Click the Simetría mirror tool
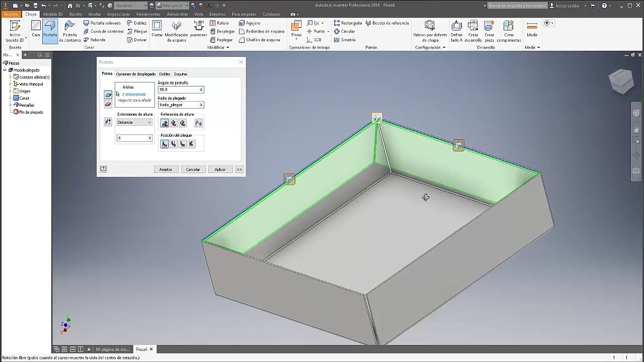Screen dimensions: 644x362 click(345, 40)
